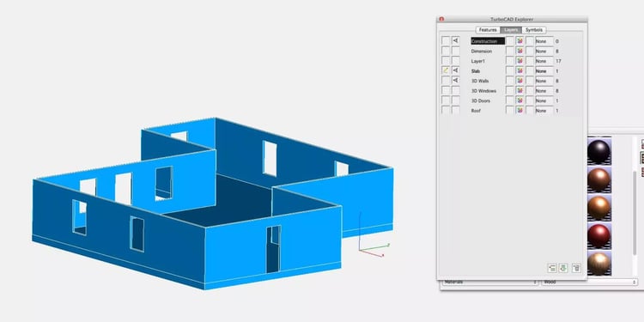Image resolution: width=644 pixels, height=322 pixels.
Task: Switch to the Symbols tab
Action: coord(534,30)
